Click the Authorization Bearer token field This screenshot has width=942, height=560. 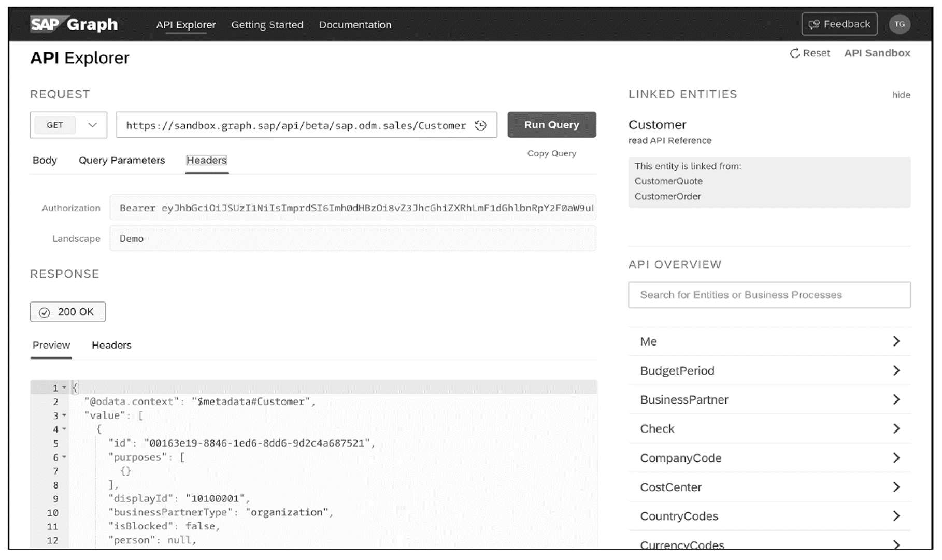click(353, 208)
